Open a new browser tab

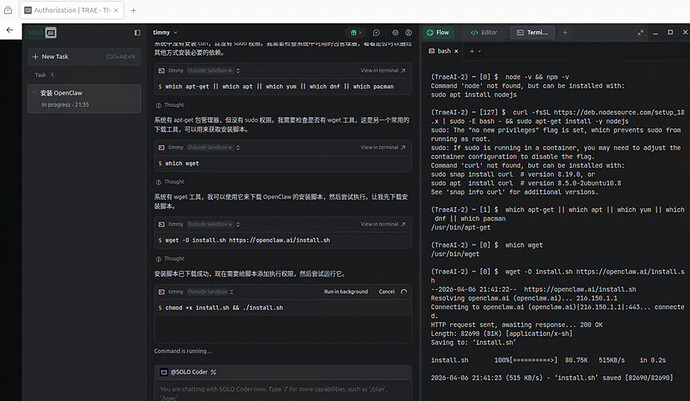pyautogui.click(x=134, y=9)
